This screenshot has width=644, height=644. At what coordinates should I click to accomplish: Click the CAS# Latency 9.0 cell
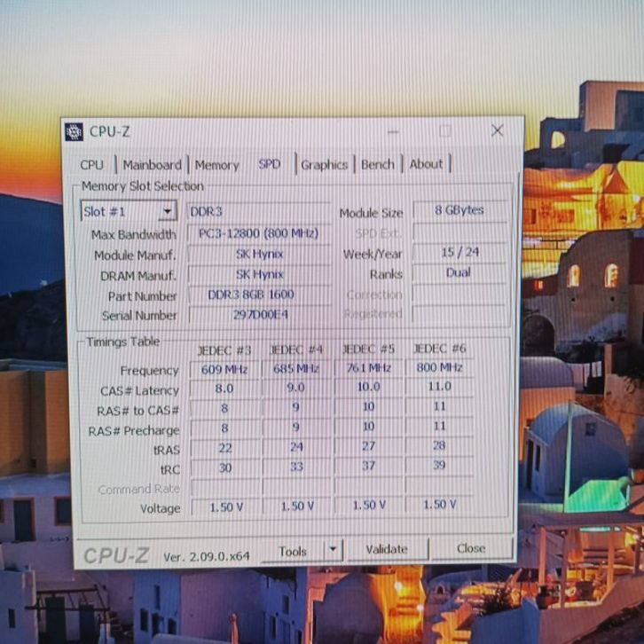(x=295, y=388)
